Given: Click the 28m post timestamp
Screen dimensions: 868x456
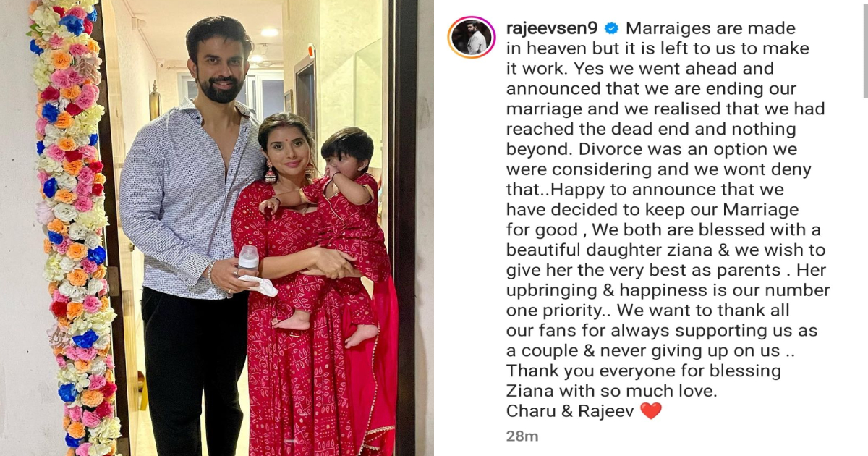Looking at the screenshot, I should point(522,436).
